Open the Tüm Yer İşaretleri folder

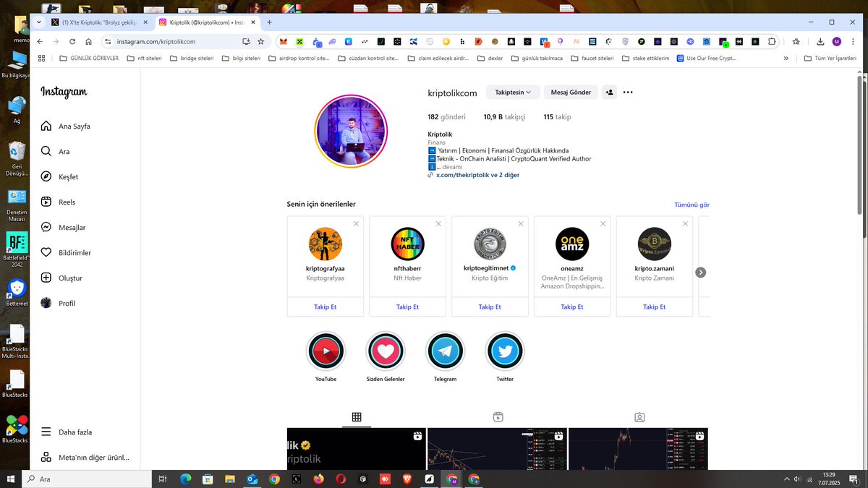point(830,58)
